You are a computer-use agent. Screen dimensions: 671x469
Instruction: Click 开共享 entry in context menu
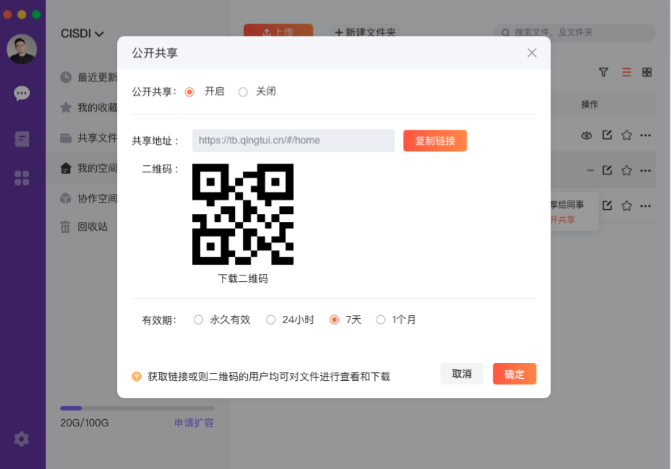563,220
